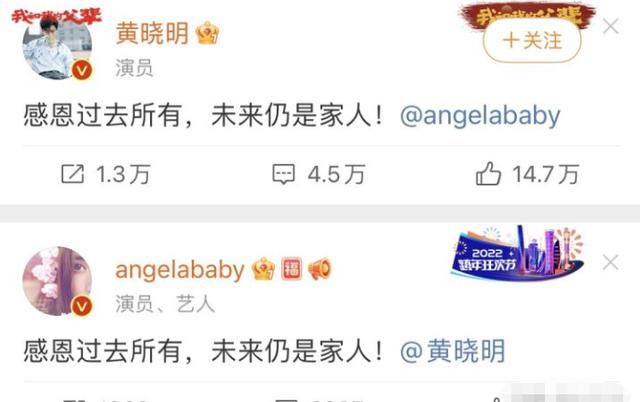Open the @黄晓明 mention link

(453, 351)
